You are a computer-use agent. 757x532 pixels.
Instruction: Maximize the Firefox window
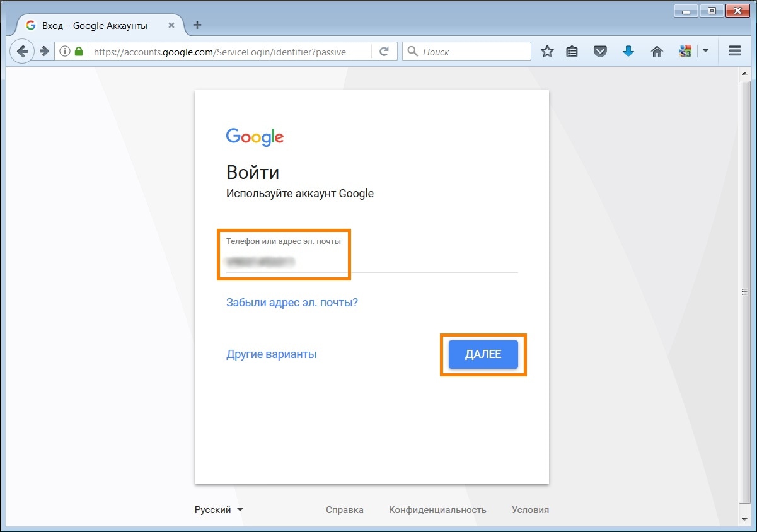click(x=712, y=9)
